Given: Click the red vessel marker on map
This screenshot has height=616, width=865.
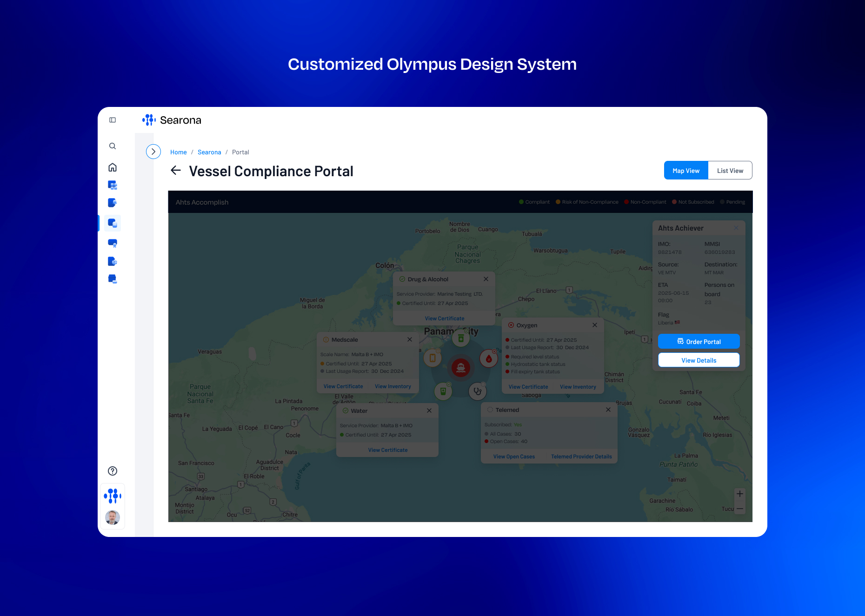Looking at the screenshot, I should (x=461, y=368).
